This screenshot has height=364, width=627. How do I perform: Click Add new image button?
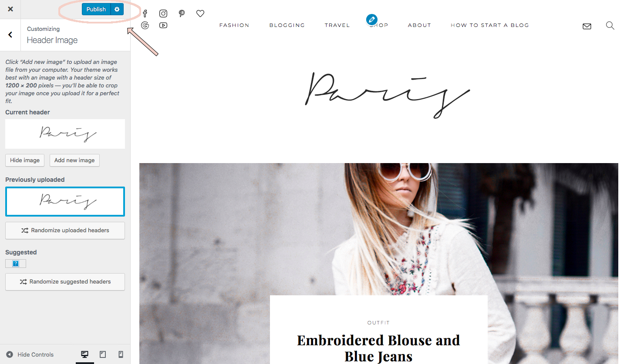click(x=74, y=160)
